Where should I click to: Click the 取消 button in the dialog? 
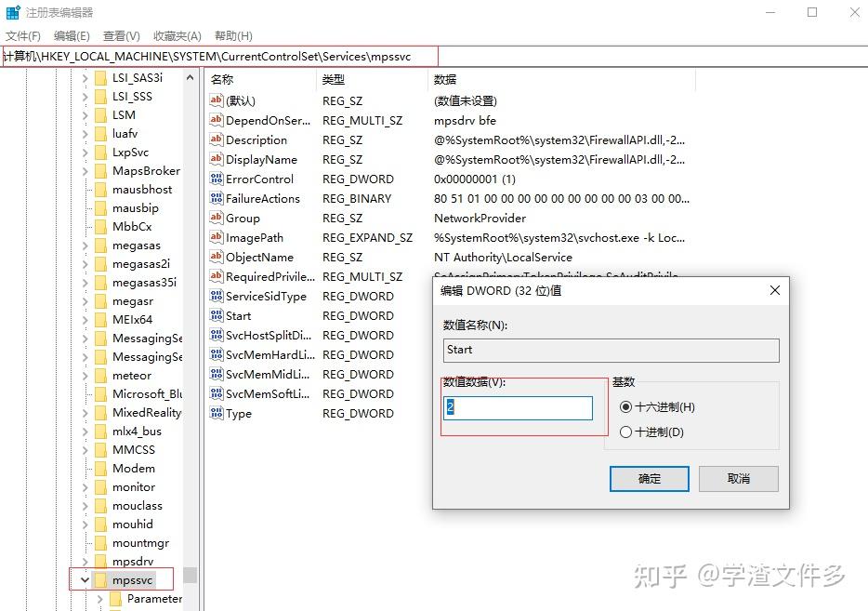(x=738, y=479)
